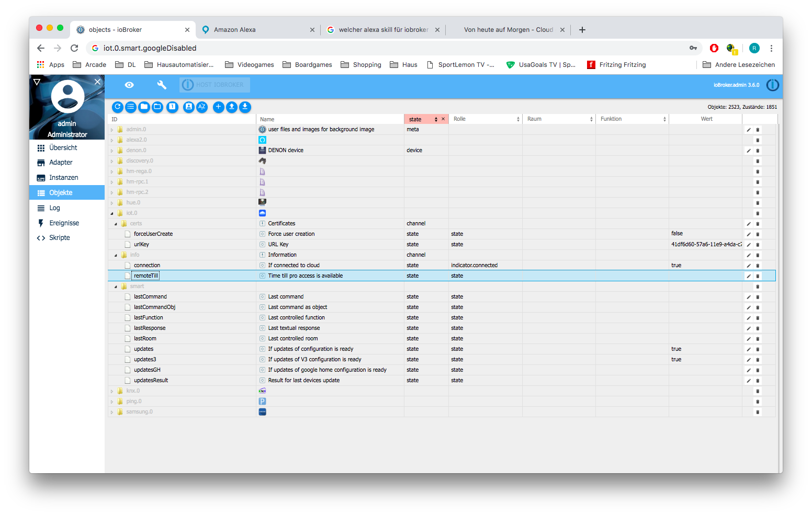This screenshot has height=515, width=812.
Task: Add a new object with plus icon
Action: [x=219, y=107]
